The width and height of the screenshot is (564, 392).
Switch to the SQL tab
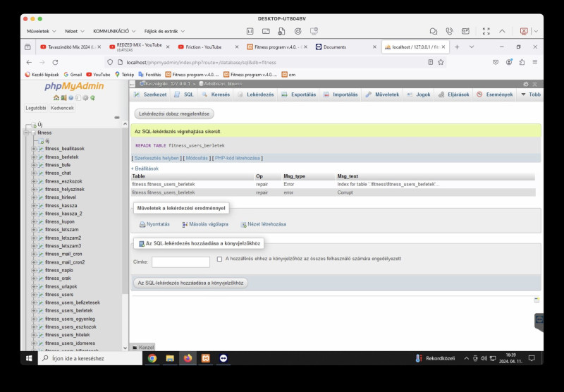tap(184, 94)
